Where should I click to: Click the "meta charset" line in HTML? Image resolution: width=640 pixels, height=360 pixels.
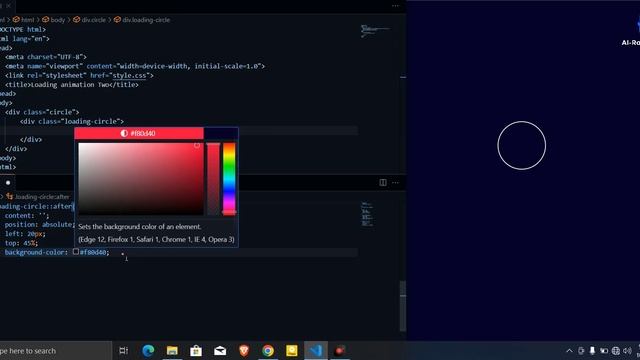46,57
